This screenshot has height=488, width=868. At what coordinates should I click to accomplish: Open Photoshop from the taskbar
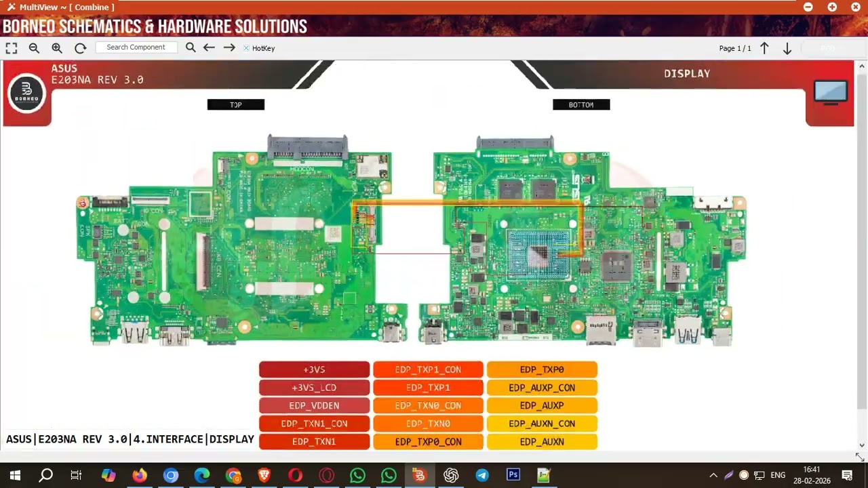pos(513,475)
